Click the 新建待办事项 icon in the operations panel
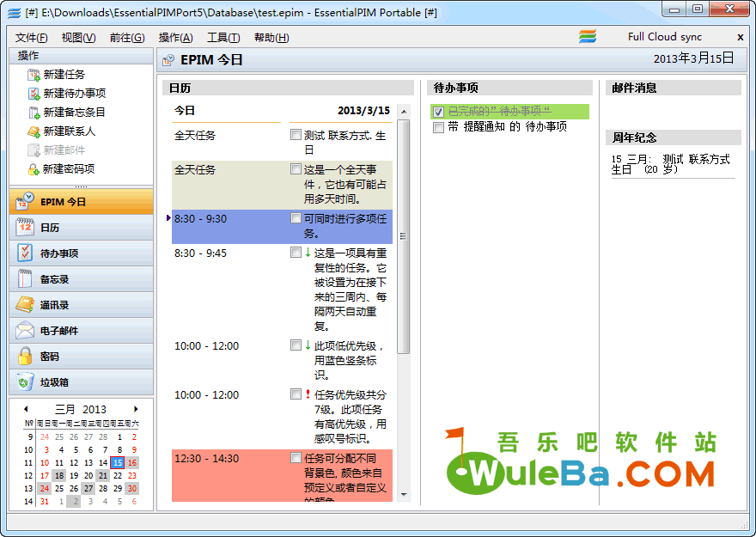 (34, 94)
